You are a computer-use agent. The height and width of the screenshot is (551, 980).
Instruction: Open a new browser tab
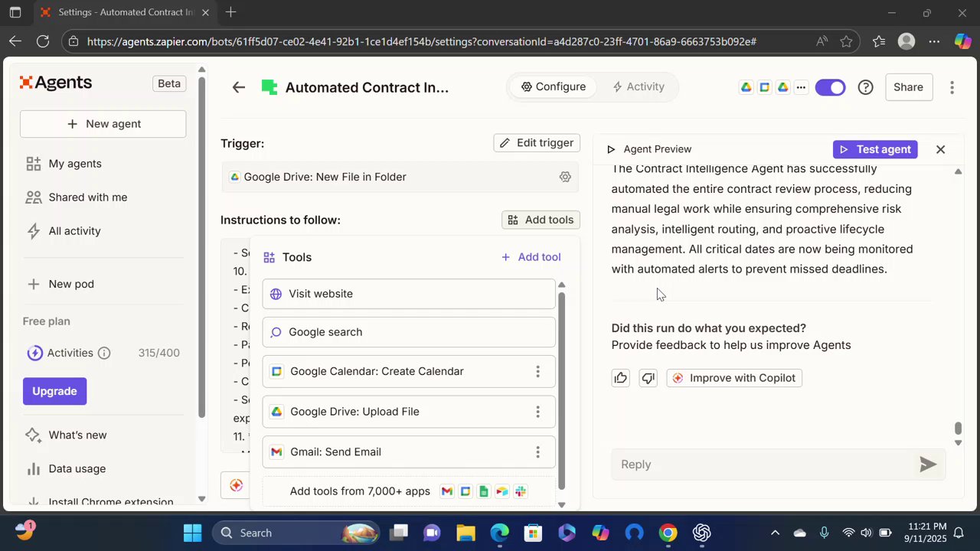coord(230,12)
